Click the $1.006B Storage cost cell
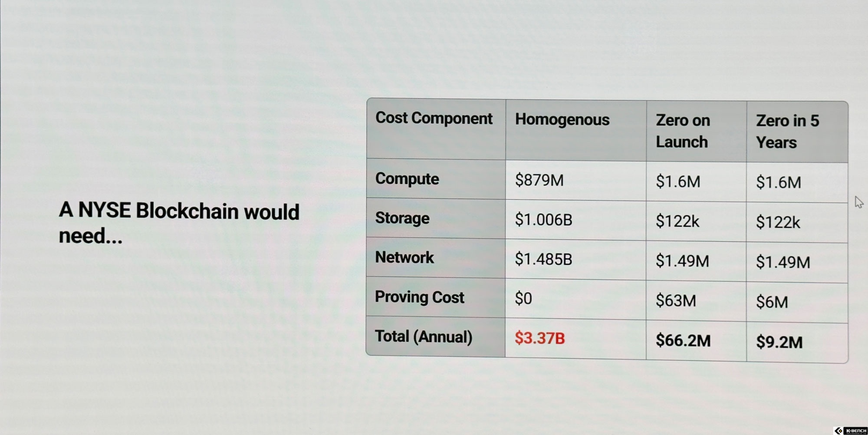Viewport: 868px width, 435px height. point(543,220)
